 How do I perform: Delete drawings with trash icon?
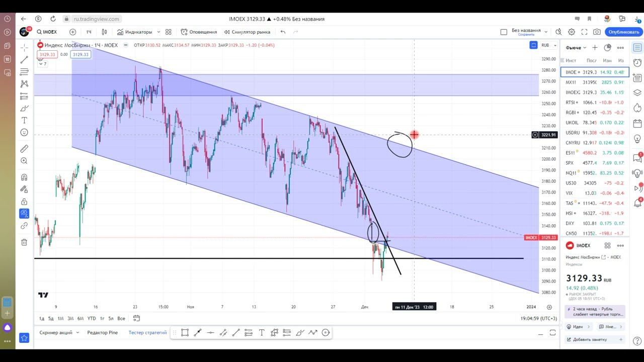pos(24,242)
